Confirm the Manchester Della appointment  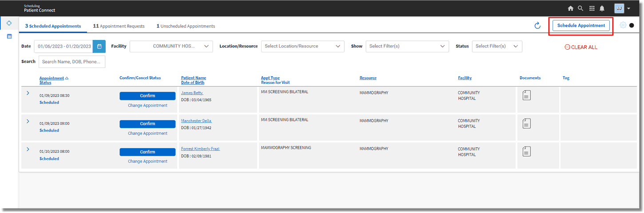[x=147, y=124]
